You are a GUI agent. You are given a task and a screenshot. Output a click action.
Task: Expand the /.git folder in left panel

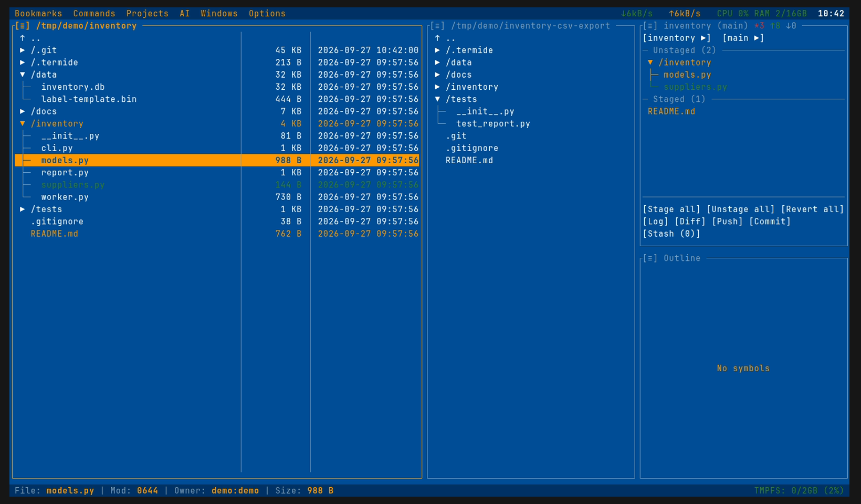pos(23,50)
